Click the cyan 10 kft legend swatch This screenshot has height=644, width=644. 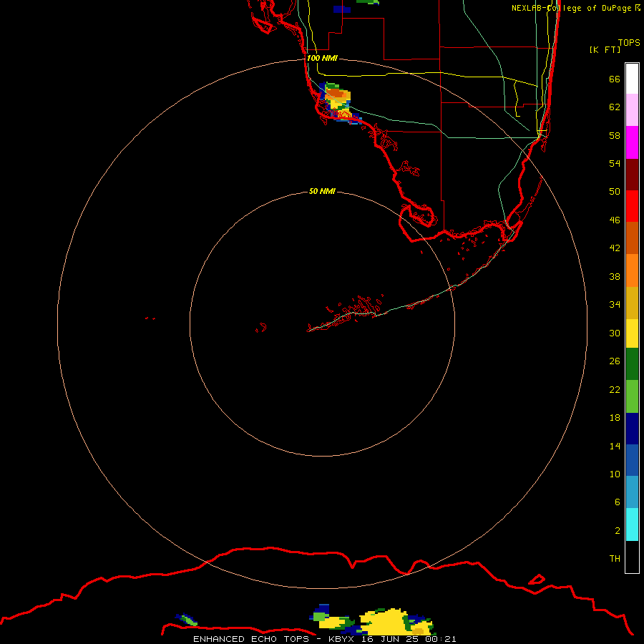(x=632, y=525)
